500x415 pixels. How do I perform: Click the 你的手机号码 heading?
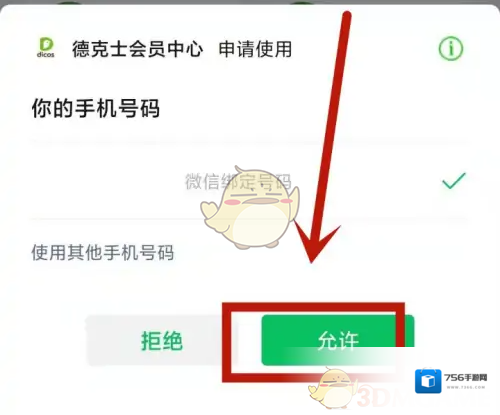[x=96, y=108]
